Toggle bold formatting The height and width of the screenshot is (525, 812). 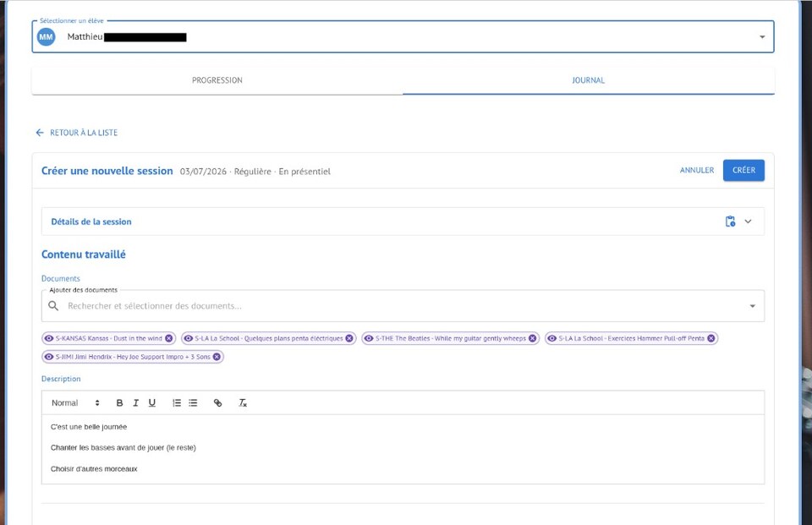[x=119, y=402]
